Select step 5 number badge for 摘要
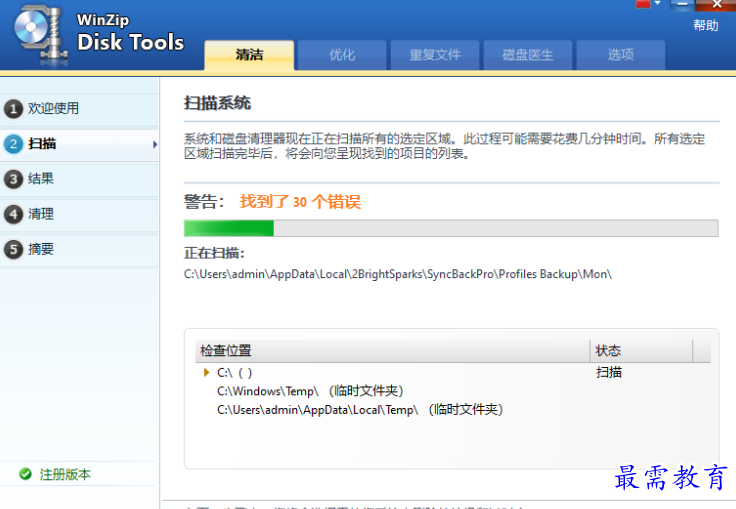The height and width of the screenshot is (509, 736). 13,249
